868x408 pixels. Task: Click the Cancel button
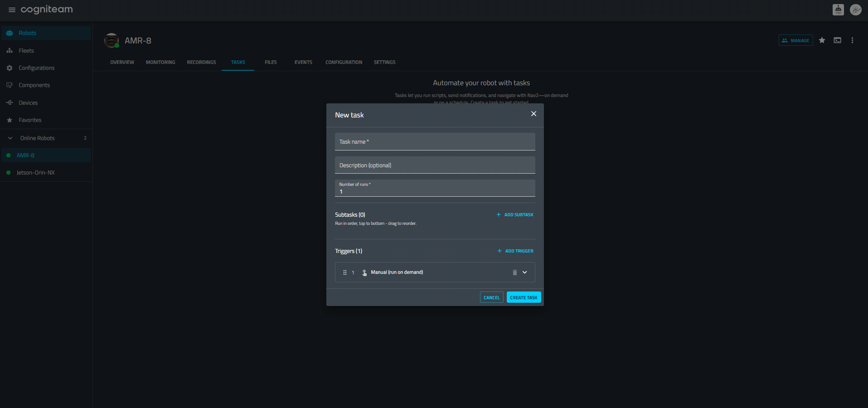(491, 297)
